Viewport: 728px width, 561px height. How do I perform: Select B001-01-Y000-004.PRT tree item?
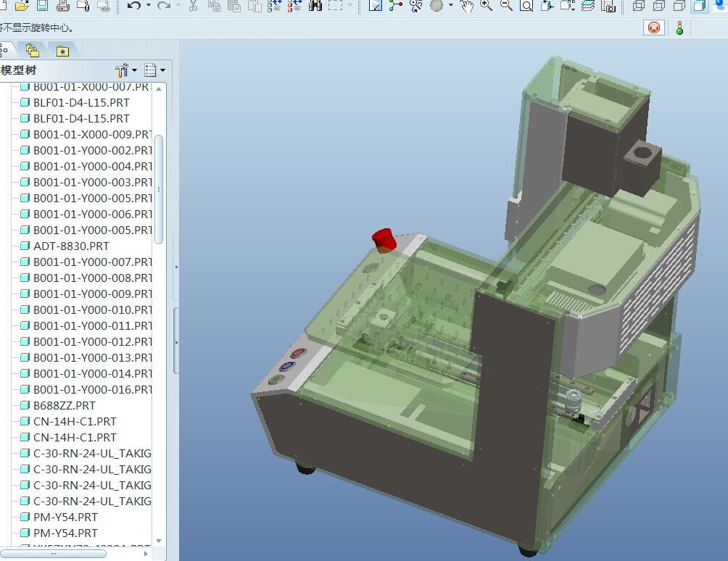[x=86, y=166]
